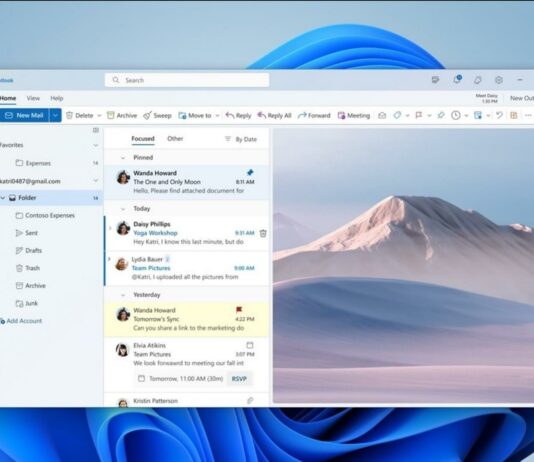534x462 pixels.
Task: Collapse the Today group chevron
Action: click(x=123, y=209)
